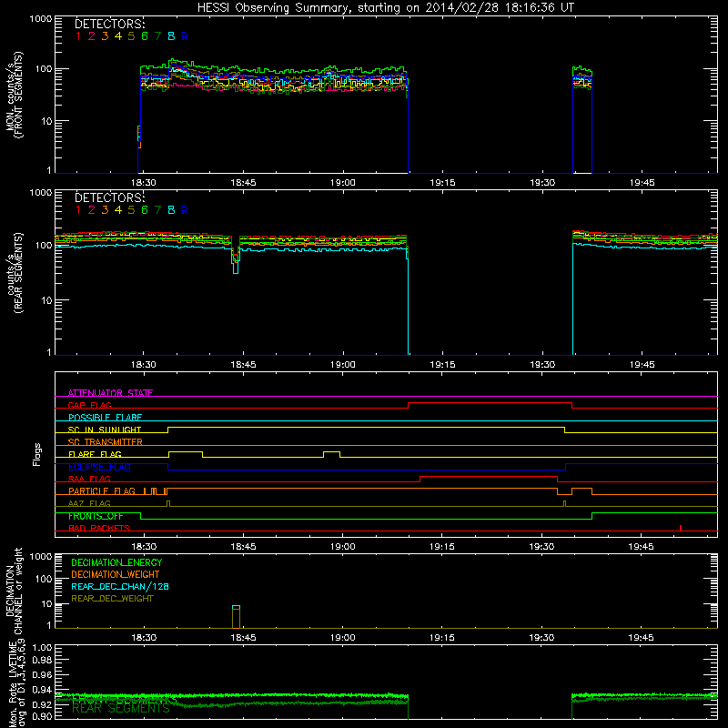This screenshot has height=728, width=728.
Task: Select yellow detector 4 in front segments legend
Action: click(x=118, y=36)
